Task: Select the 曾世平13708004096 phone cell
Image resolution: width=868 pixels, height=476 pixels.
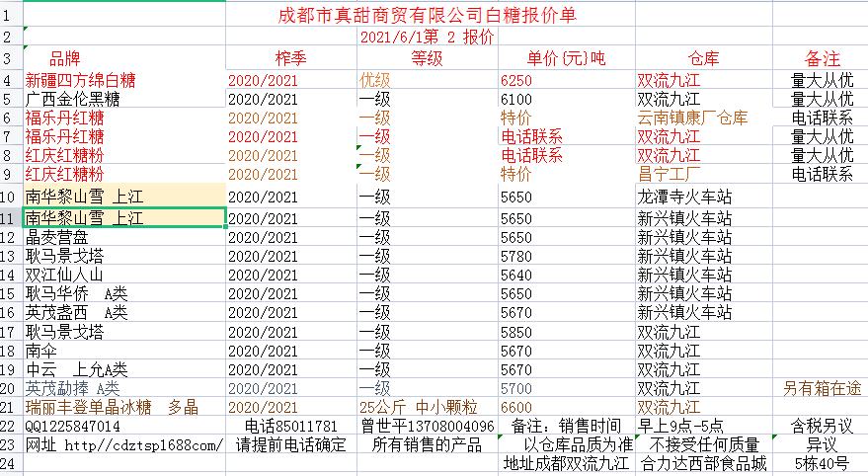Action: click(428, 426)
